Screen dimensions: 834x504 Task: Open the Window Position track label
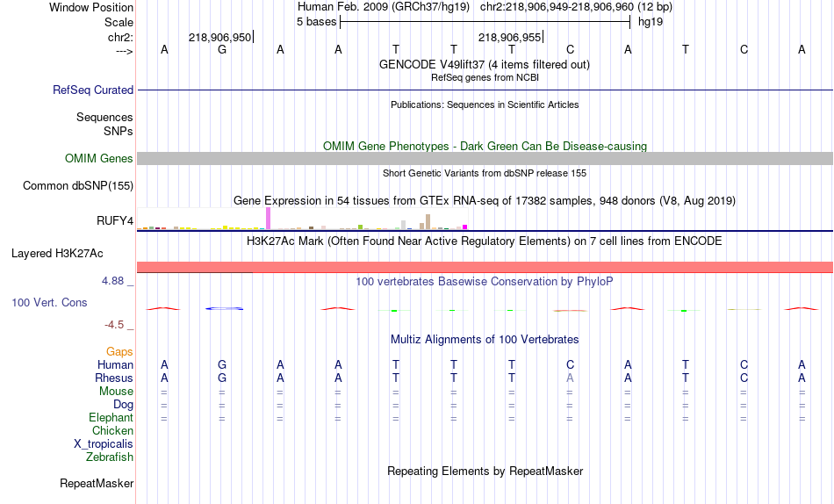91,7
